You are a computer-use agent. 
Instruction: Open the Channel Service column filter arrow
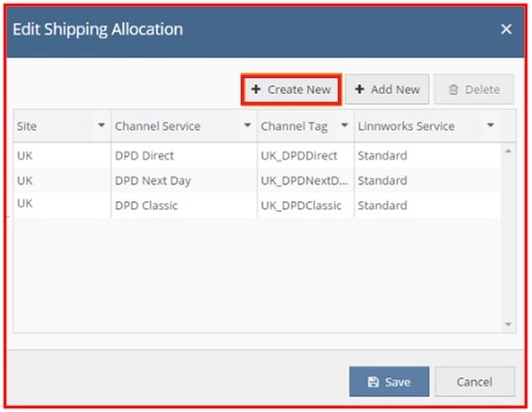248,125
